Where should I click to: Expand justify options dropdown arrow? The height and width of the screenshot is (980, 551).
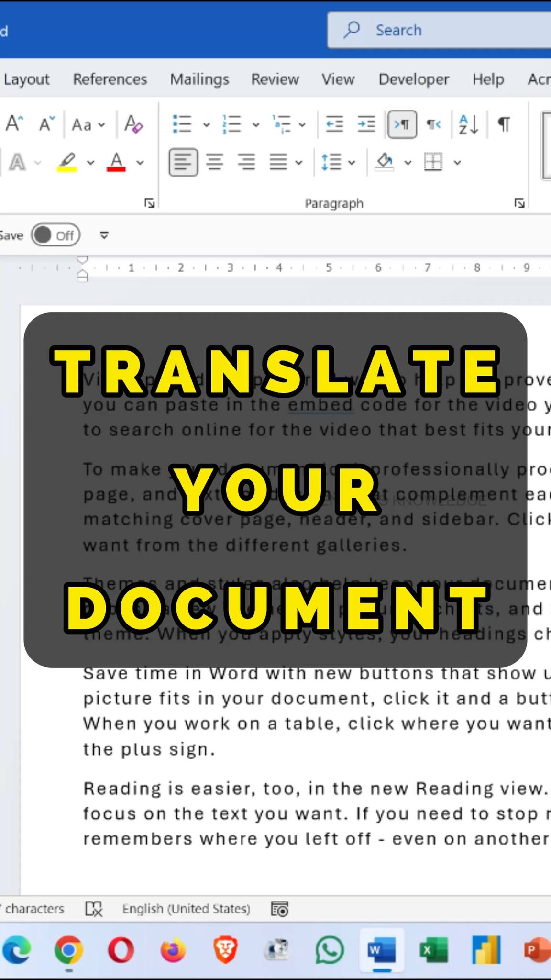click(299, 163)
